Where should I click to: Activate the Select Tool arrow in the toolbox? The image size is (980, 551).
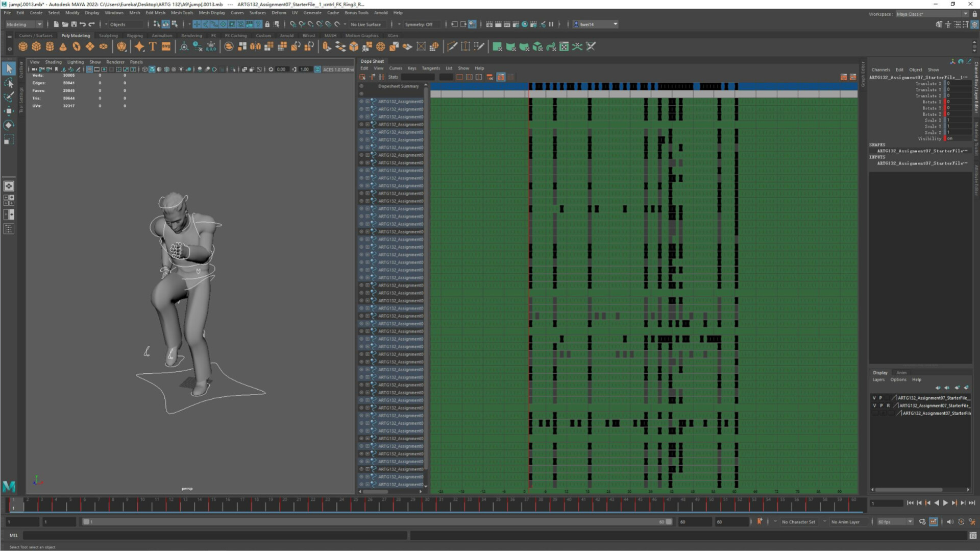pos(9,68)
